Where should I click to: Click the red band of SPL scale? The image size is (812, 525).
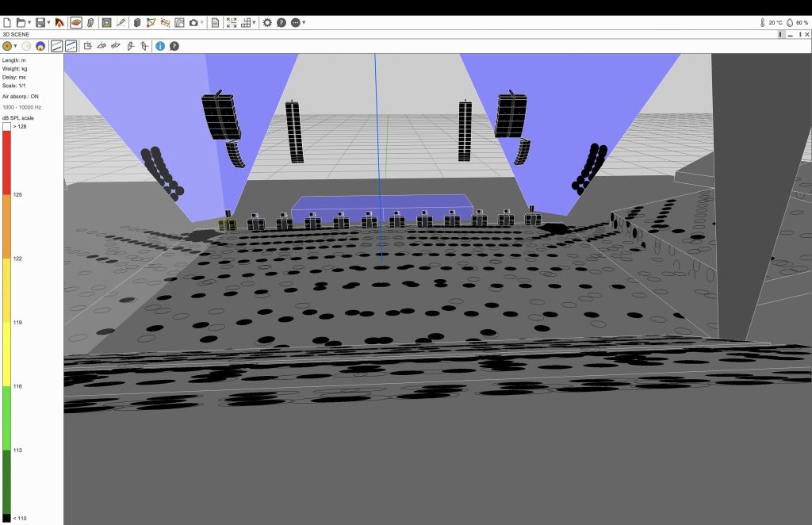point(7,163)
